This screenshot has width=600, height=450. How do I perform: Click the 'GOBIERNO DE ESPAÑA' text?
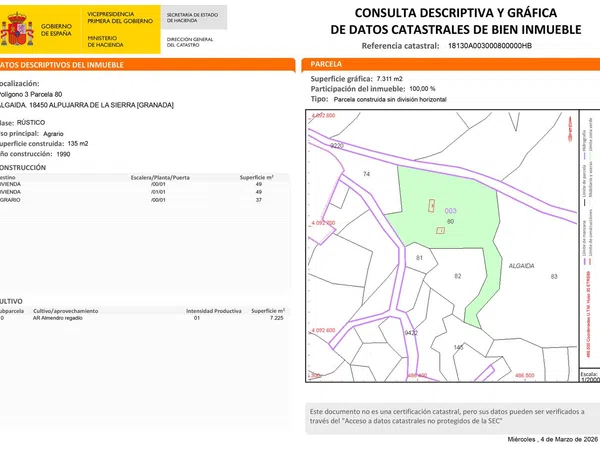[56, 30]
